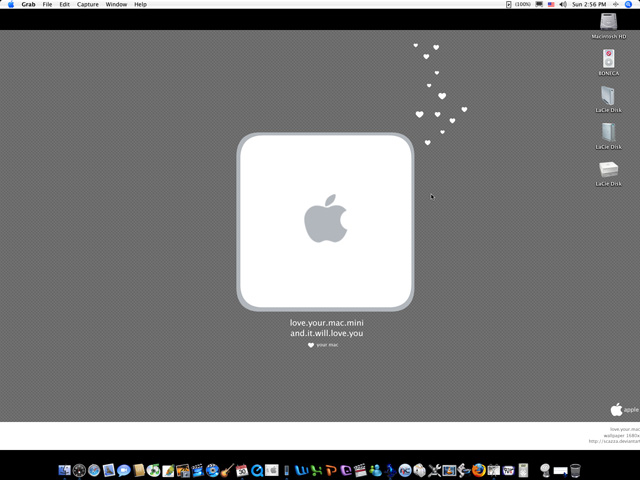Launch Firefox from the Dock
This screenshot has height=480, width=640.
pyautogui.click(x=479, y=471)
